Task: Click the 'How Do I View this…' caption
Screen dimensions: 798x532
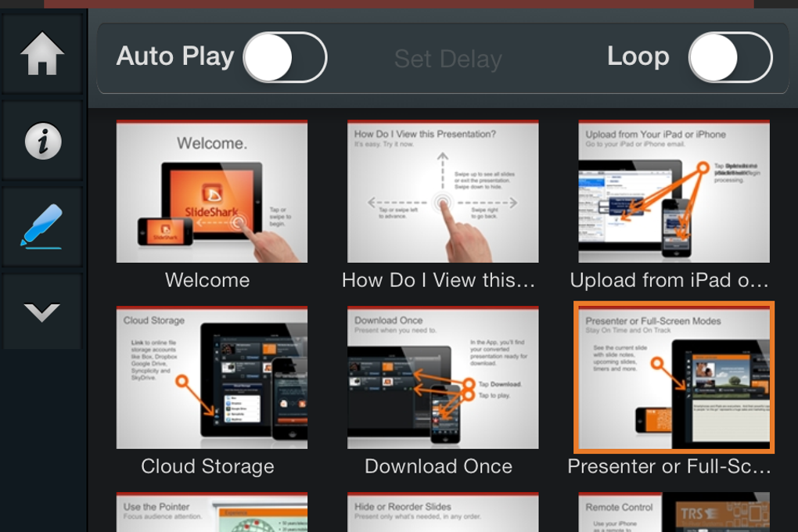Action: point(438,280)
